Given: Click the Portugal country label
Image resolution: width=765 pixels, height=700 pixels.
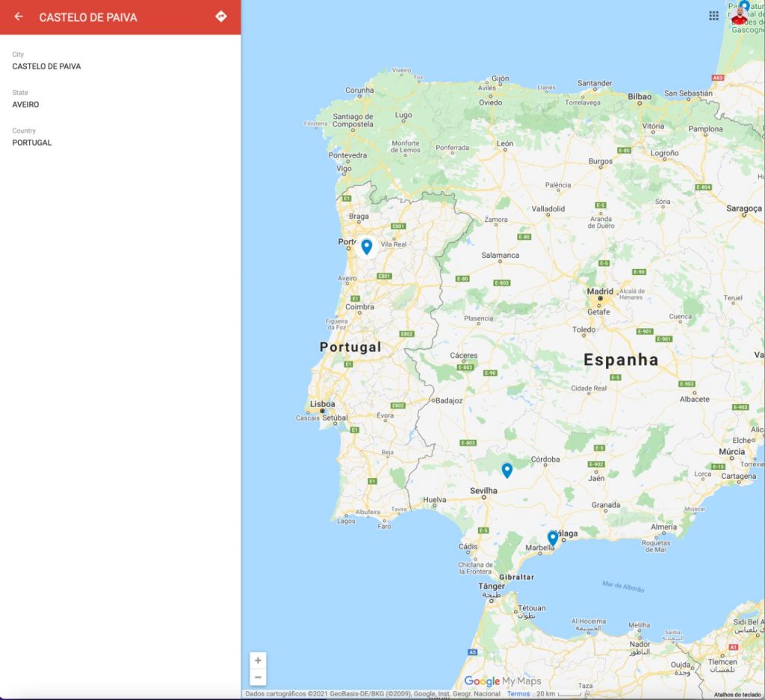Looking at the screenshot, I should tap(350, 347).
